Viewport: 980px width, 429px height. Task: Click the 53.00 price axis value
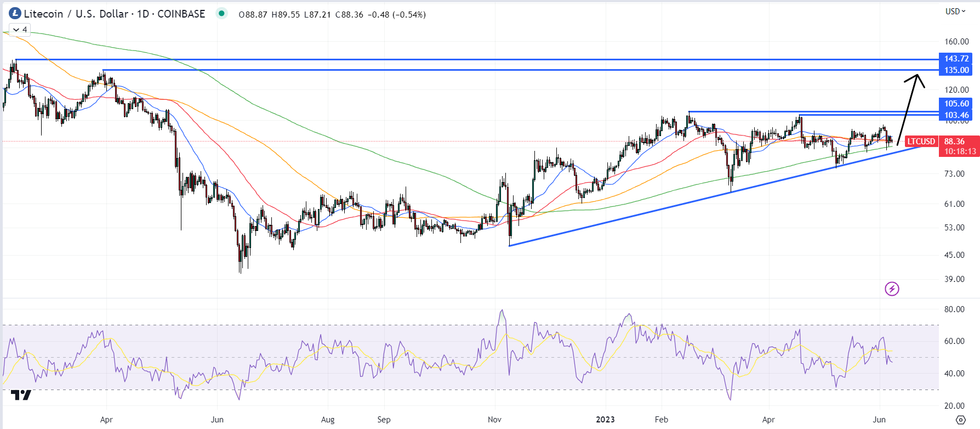(954, 228)
